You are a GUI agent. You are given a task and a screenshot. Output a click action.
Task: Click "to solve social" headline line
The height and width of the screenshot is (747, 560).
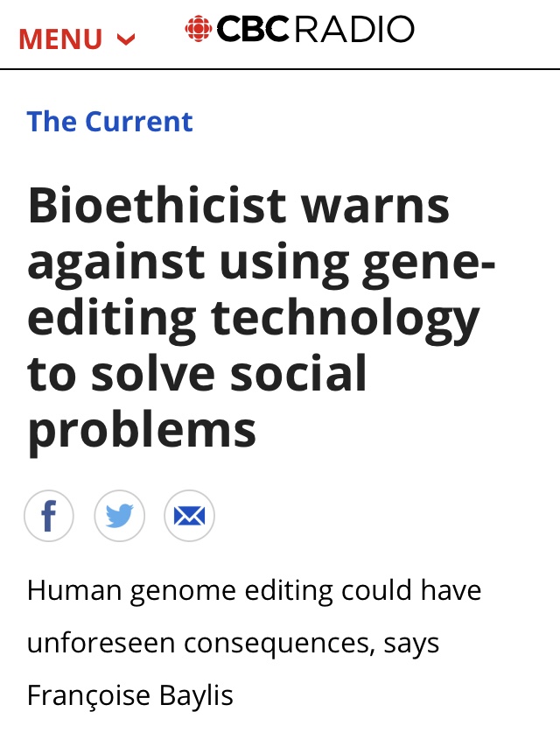coord(197,374)
